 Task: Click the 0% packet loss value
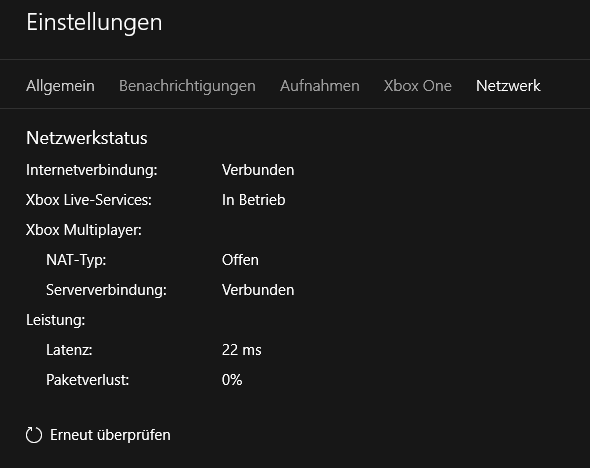click(232, 380)
